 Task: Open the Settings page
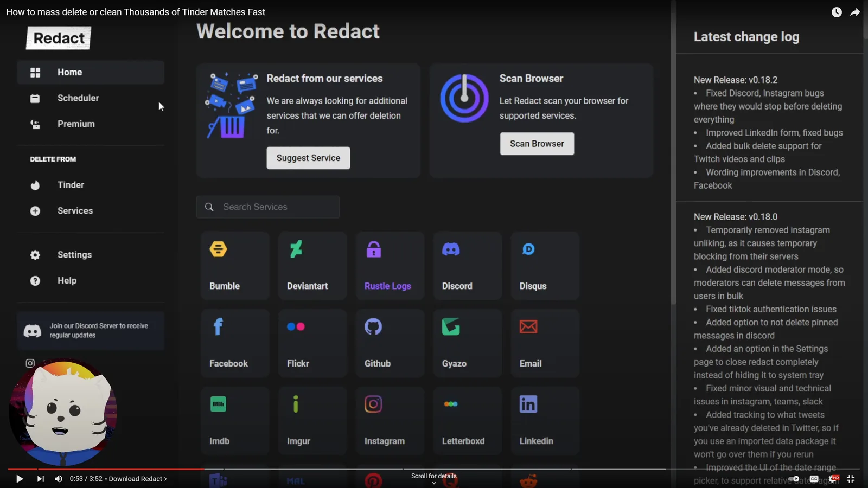point(91,255)
